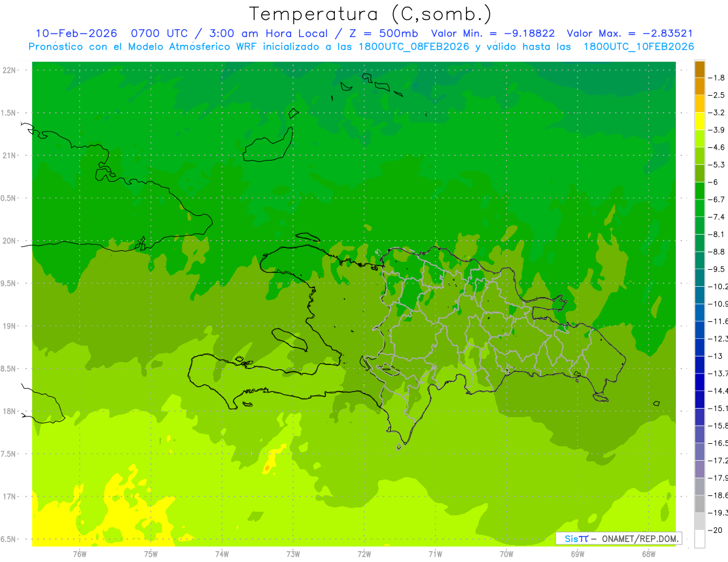Select the light gray swatch between -19.3 and -20
Screen dimensions: 728x562
(699, 521)
